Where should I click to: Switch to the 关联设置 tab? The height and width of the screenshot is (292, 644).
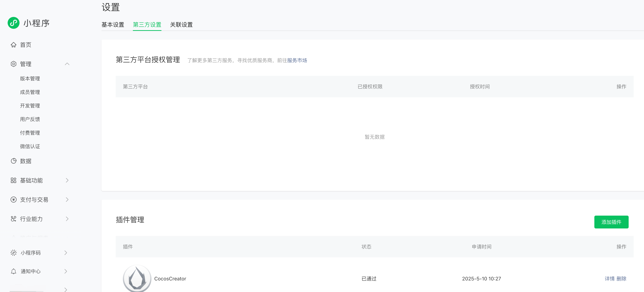pyautogui.click(x=181, y=25)
